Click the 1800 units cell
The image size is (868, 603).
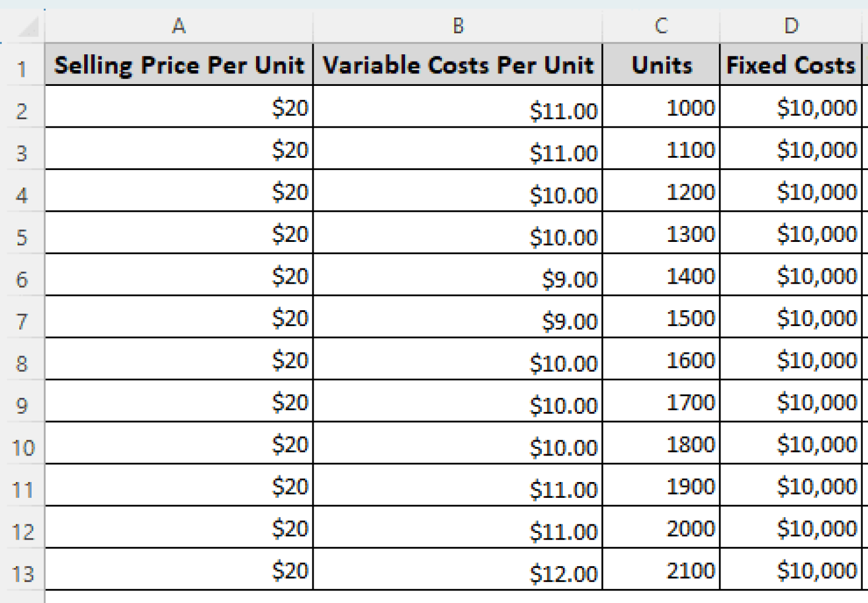click(661, 445)
